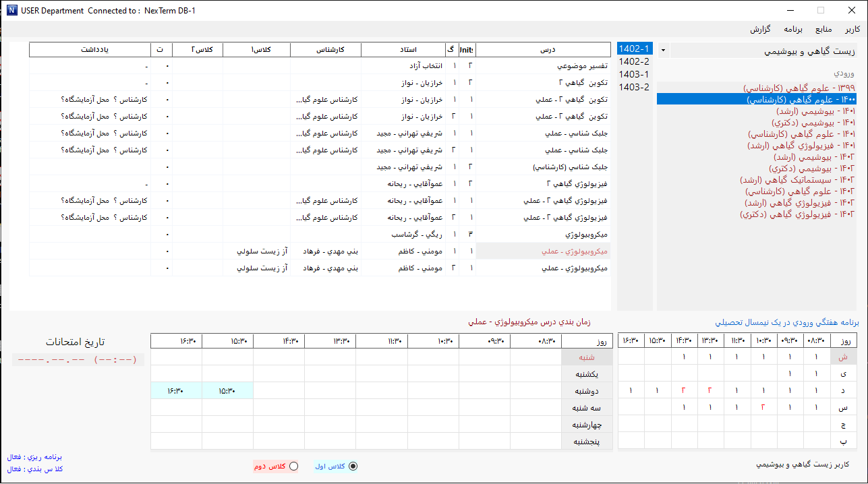868x484 pixels.
Task: Select semester 1402-2 in the term list
Action: point(634,61)
